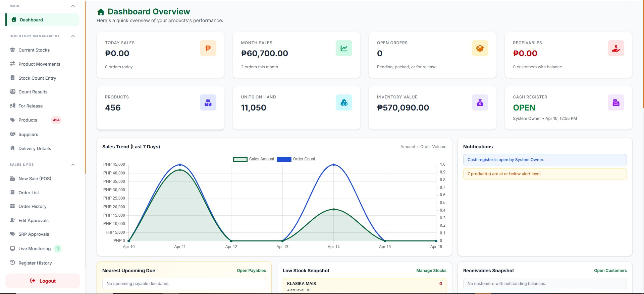Click the Register History clock icon
The width and height of the screenshot is (644, 294).
tap(12, 263)
